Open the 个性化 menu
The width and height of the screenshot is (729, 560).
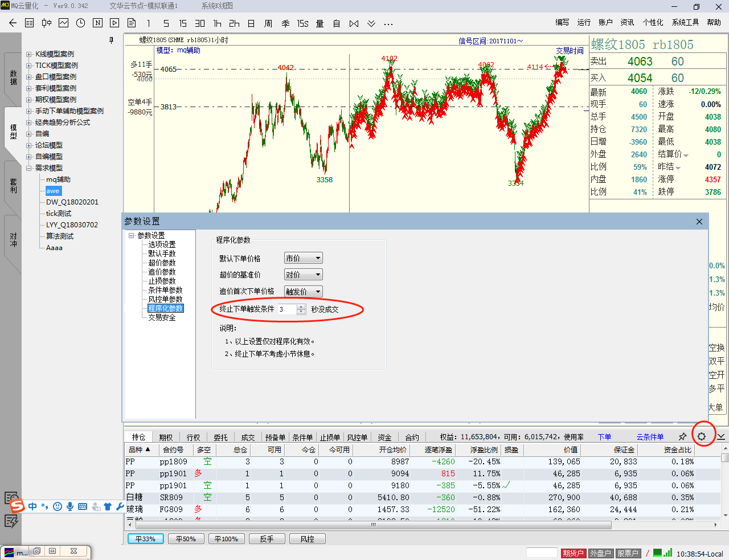pos(653,22)
